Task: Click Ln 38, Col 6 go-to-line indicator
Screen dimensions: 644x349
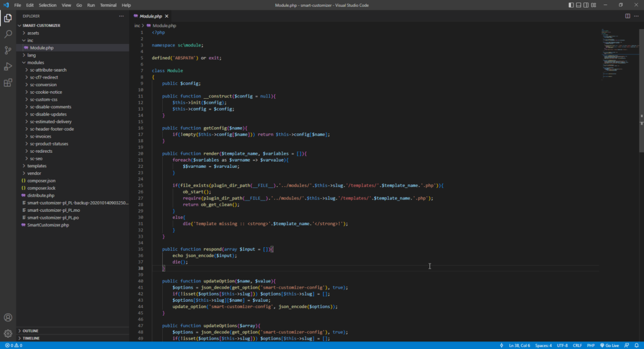Action: click(519, 345)
